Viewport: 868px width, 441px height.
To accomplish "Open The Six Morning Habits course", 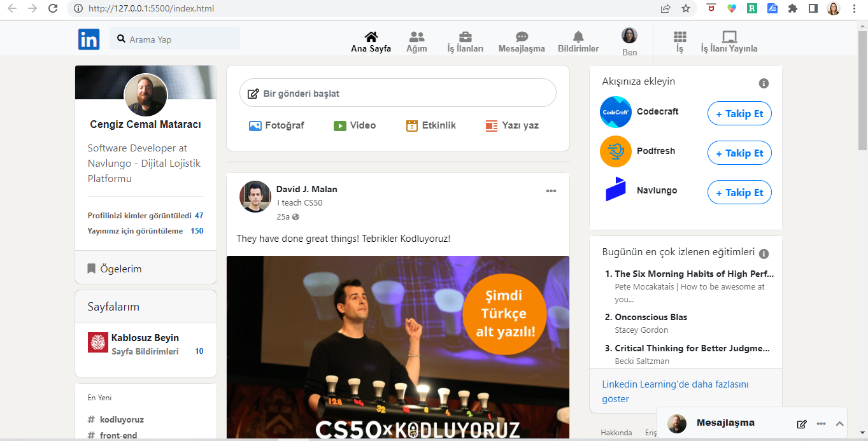I will click(694, 274).
